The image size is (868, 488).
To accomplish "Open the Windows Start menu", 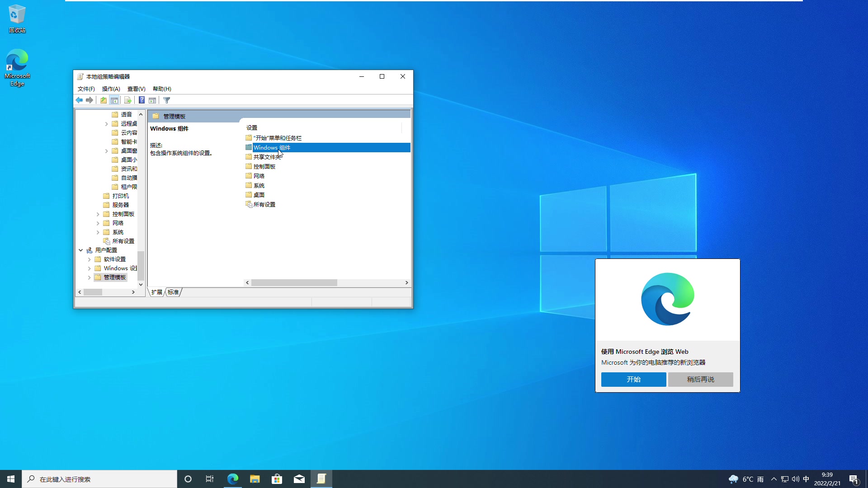I will (11, 479).
